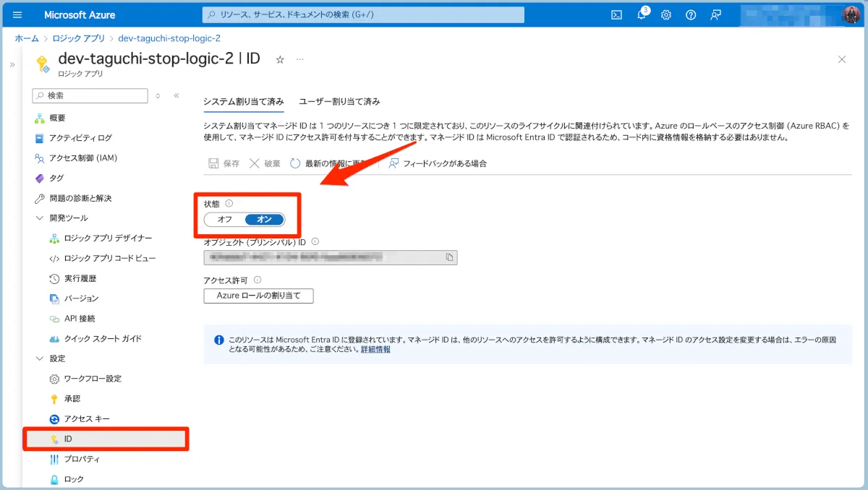Image resolution: width=868 pixels, height=490 pixels.
Task: Collapse the 開発ツール section
Action: click(x=41, y=218)
